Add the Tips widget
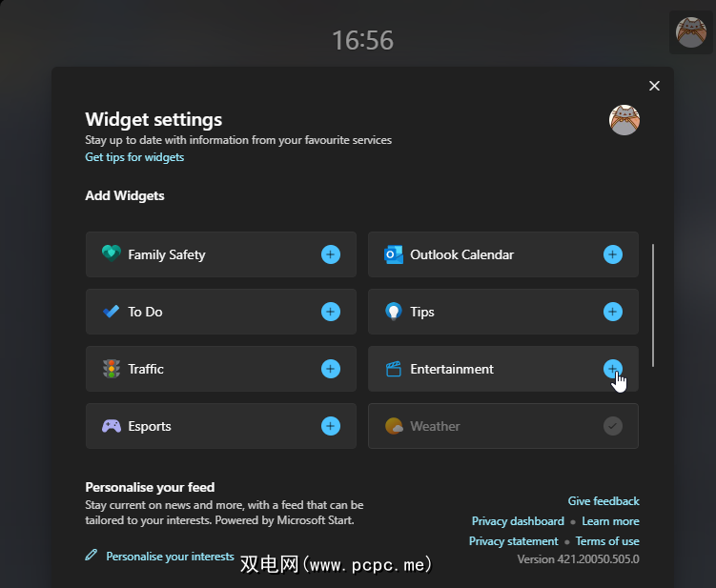The width and height of the screenshot is (716, 588). pos(613,312)
